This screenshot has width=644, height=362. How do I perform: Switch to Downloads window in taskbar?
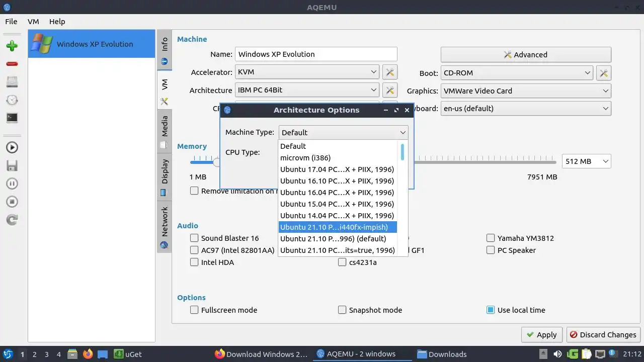442,354
